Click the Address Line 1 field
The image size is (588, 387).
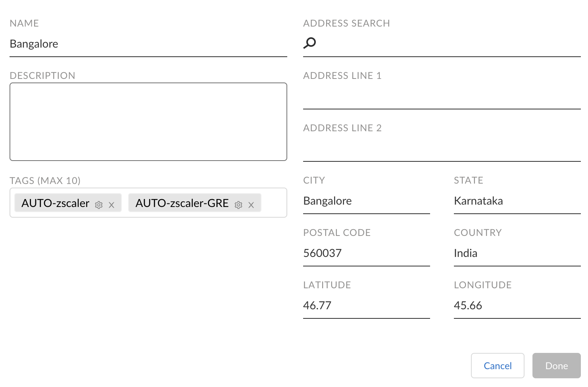(442, 96)
